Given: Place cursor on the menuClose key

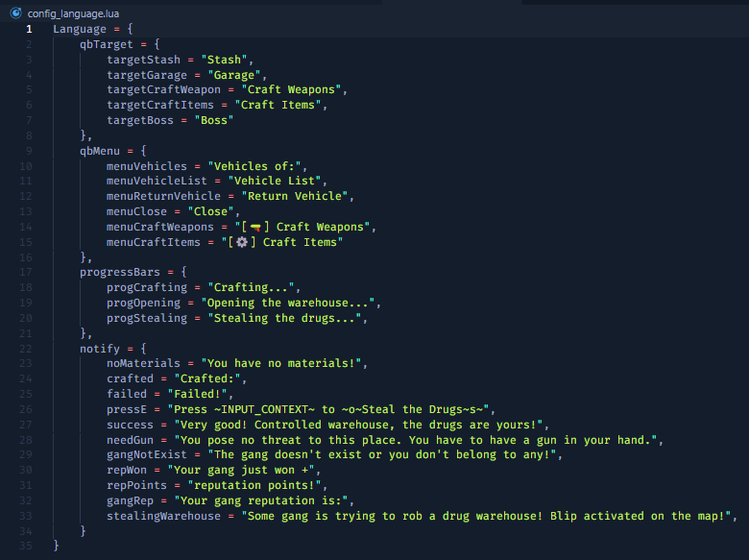Looking at the screenshot, I should click(136, 211).
